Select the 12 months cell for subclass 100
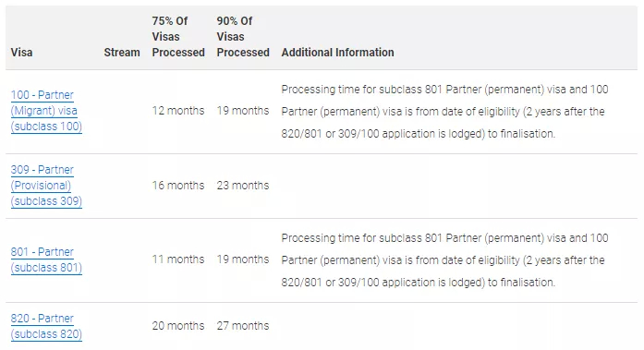The height and width of the screenshot is (350, 644). (x=178, y=111)
